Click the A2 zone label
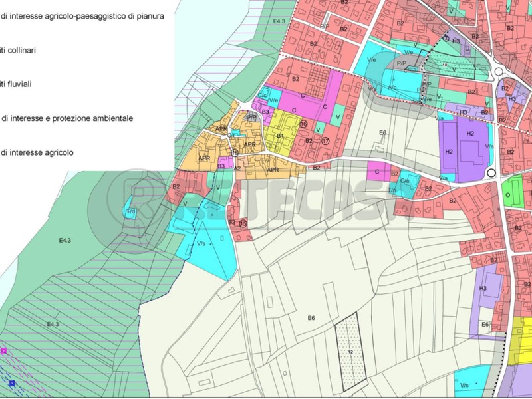532x399 pixels. [x=237, y=168]
